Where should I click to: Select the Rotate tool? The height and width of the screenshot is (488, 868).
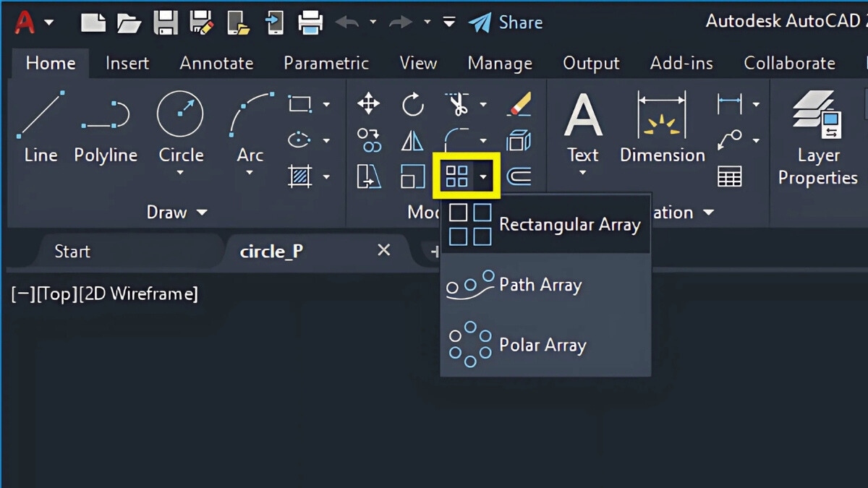click(413, 105)
